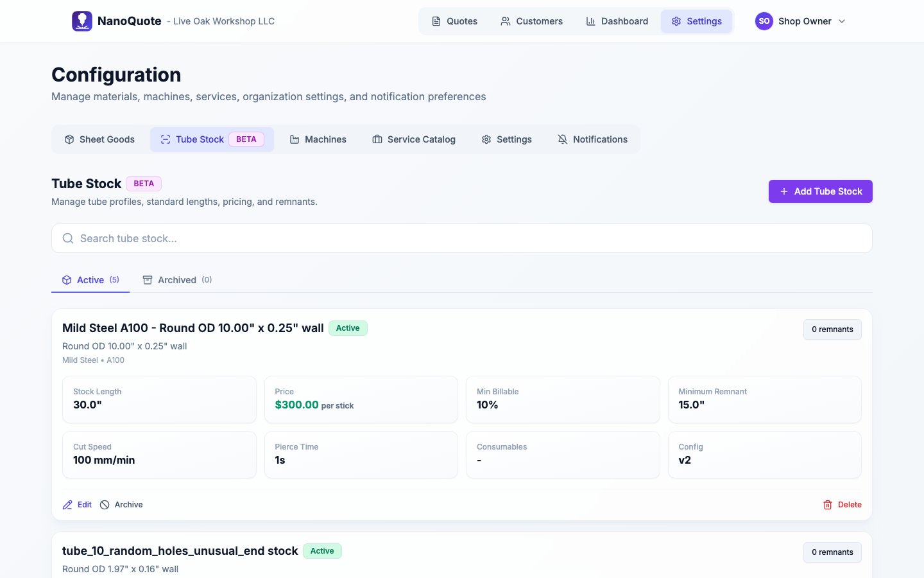Image resolution: width=924 pixels, height=578 pixels.
Task: Open 0 remnants for Mild Steel A100
Action: [x=832, y=329]
